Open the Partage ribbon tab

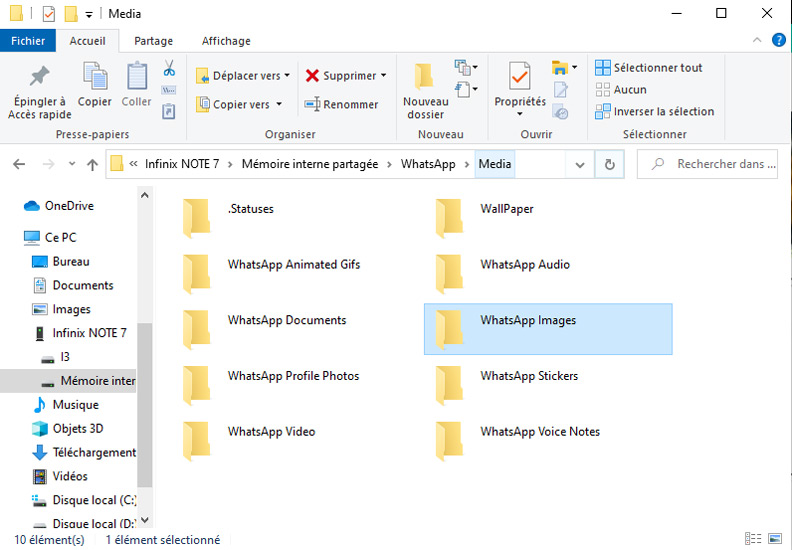[153, 41]
